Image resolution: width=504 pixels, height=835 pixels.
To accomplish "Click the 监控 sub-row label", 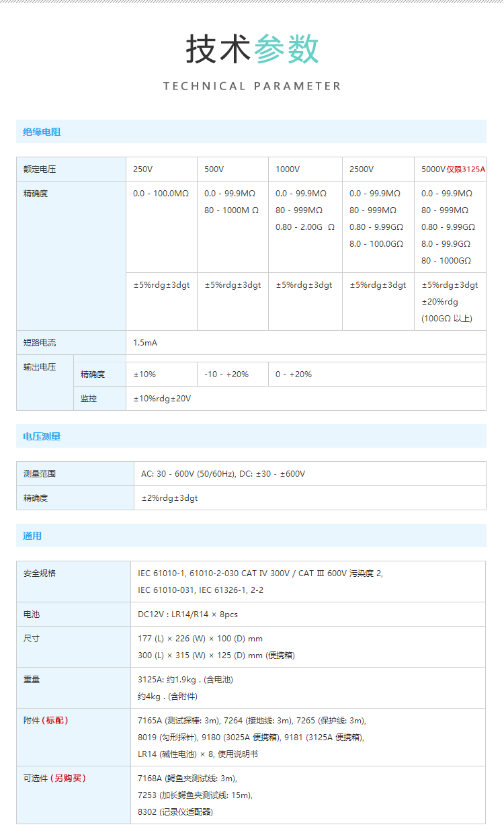I will pyautogui.click(x=89, y=399).
